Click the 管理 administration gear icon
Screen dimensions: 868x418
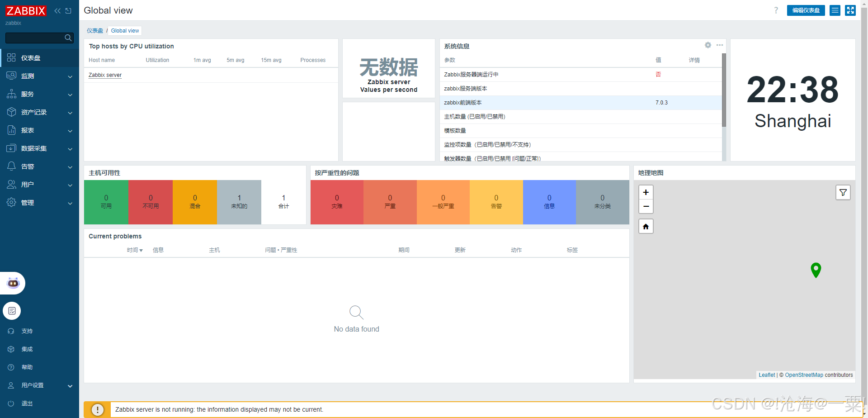[11, 202]
